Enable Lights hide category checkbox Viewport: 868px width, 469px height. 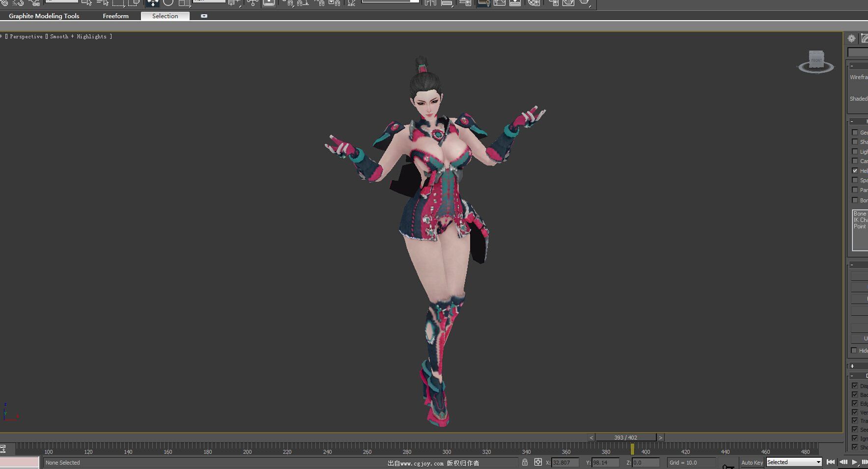click(855, 151)
